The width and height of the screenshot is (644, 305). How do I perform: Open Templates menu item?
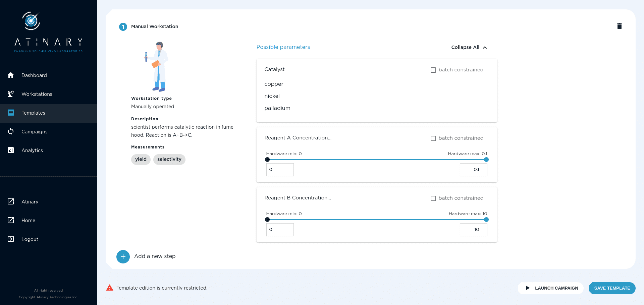tap(49, 113)
